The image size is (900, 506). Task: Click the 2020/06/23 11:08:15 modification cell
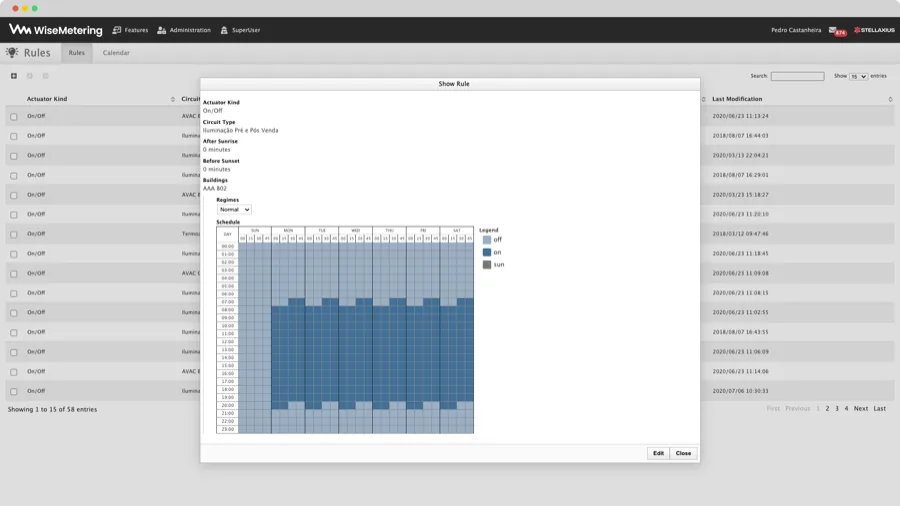[740, 293]
